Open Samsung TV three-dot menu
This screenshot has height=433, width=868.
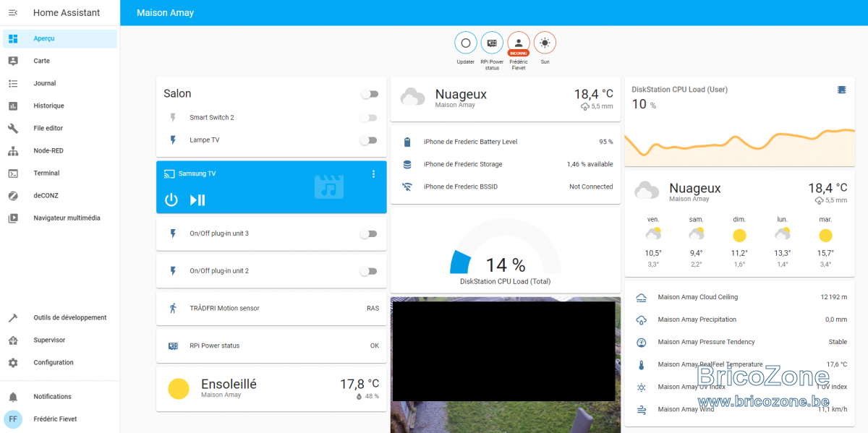pyautogui.click(x=373, y=173)
